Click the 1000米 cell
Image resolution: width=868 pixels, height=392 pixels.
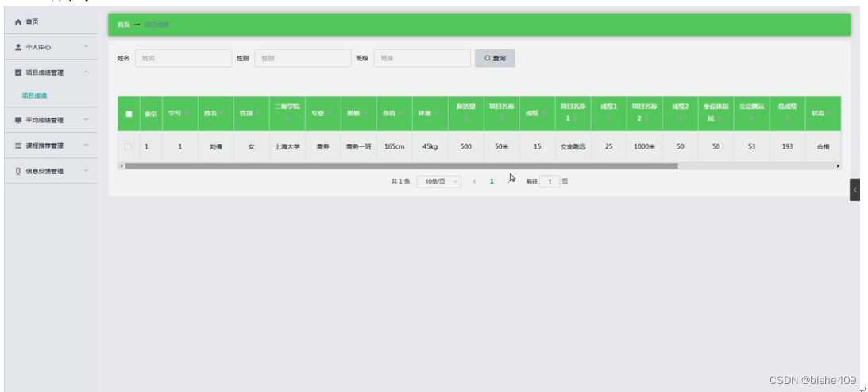pyautogui.click(x=644, y=147)
